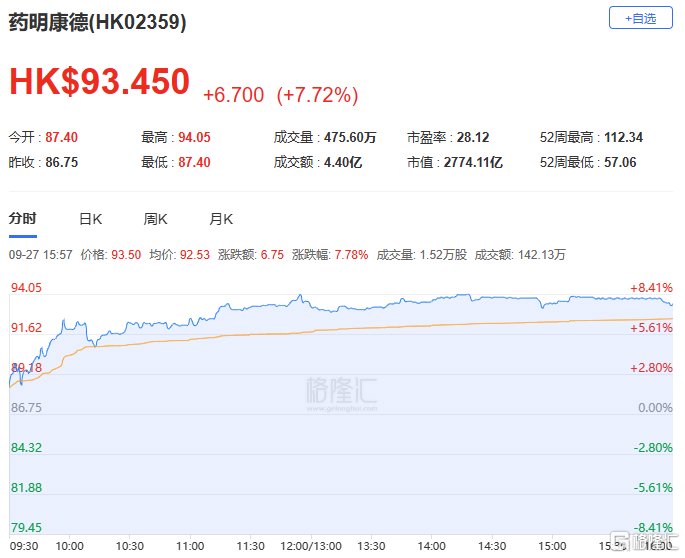This screenshot has width=685, height=558.
Task: Click 成交量 value 475.60万
Action: click(350, 137)
